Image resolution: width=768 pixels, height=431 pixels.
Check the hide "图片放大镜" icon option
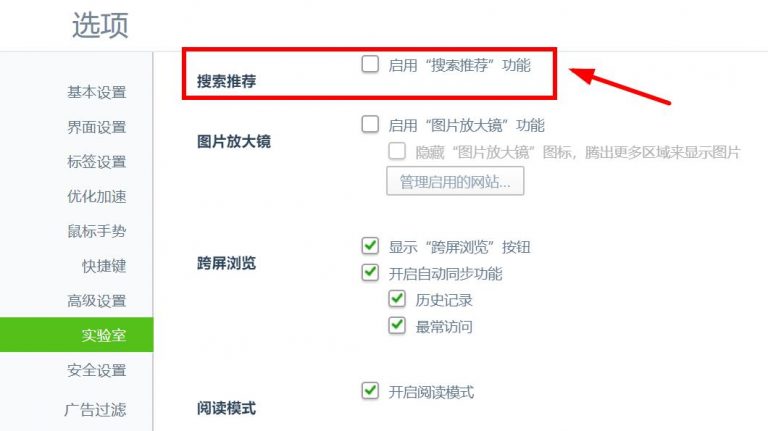397,151
